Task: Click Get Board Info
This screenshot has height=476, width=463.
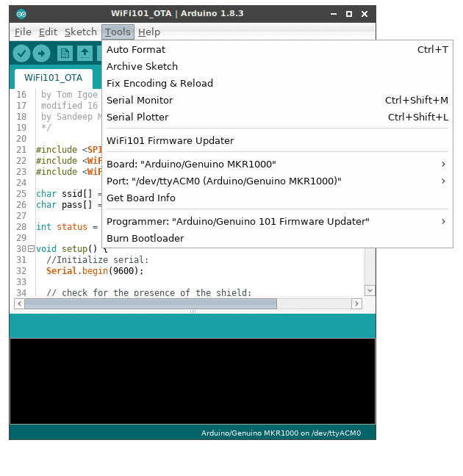Action: (140, 198)
